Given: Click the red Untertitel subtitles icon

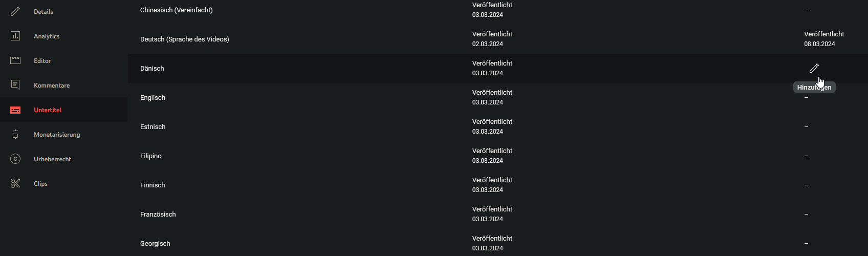Looking at the screenshot, I should tap(15, 110).
